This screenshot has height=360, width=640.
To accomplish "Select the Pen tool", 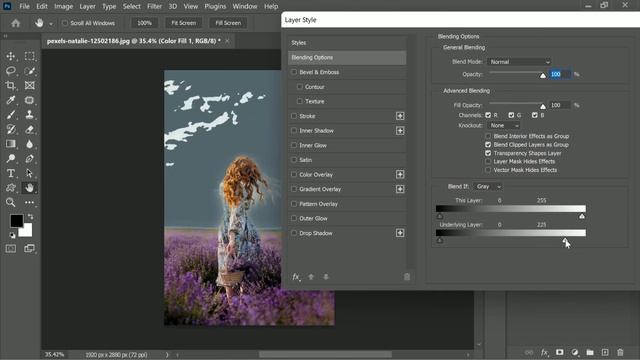I will pos(29,158).
